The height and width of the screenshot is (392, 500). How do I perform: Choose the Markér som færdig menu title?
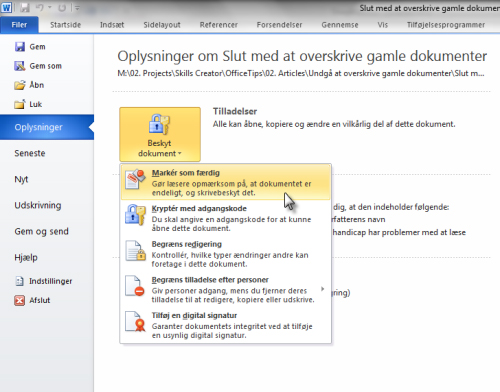click(186, 173)
